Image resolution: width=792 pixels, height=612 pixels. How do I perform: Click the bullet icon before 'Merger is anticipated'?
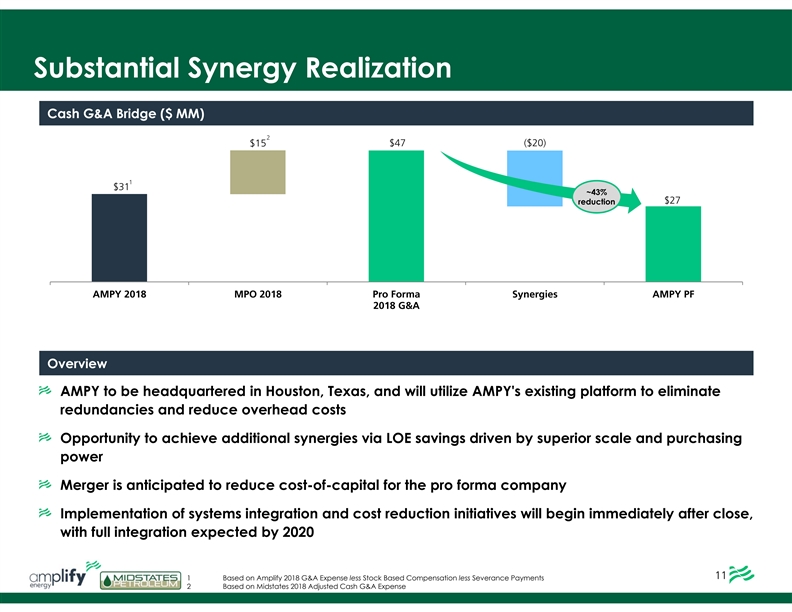45,486
